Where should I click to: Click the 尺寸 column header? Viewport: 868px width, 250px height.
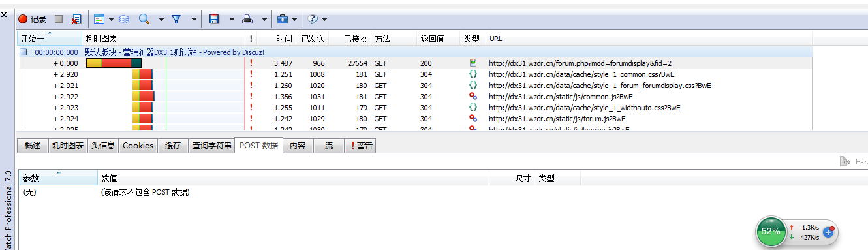tap(512, 178)
